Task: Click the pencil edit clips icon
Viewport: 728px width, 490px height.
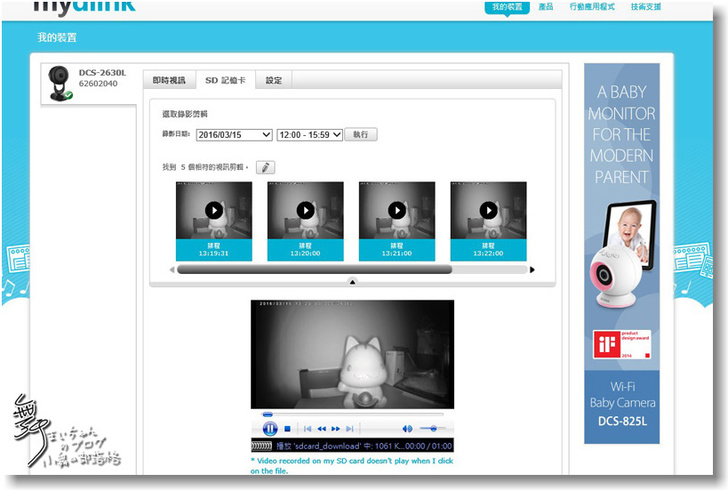Action: 265,167
